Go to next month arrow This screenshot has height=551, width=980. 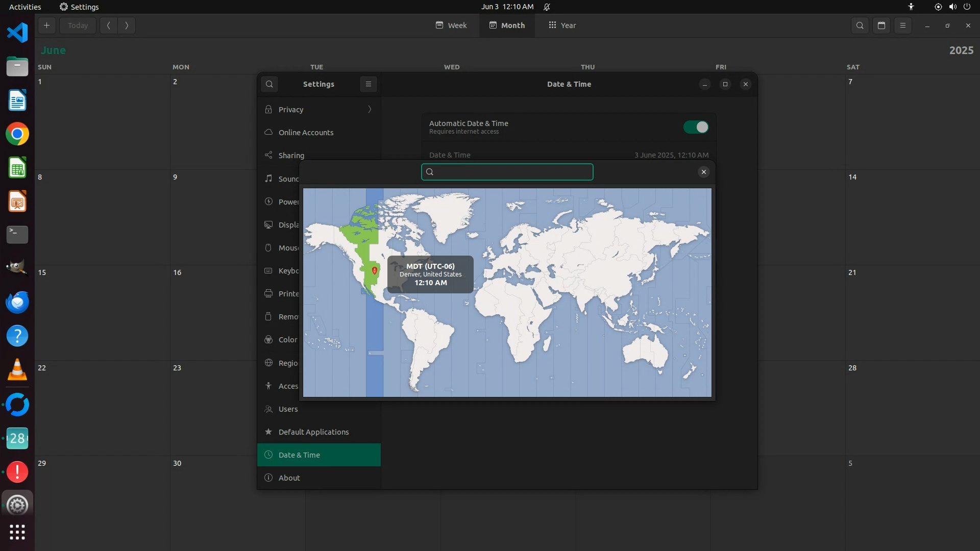[x=127, y=26]
